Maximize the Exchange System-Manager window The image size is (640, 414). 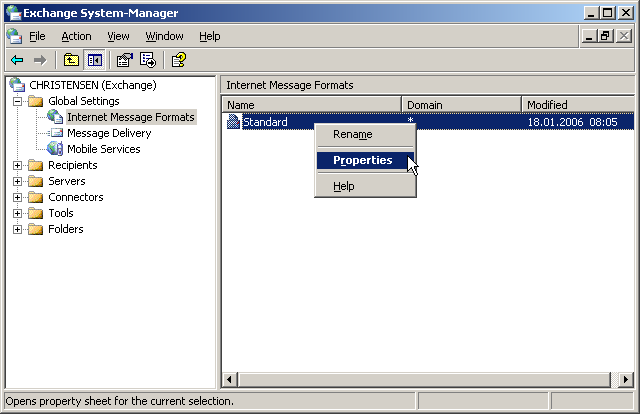[608, 13]
